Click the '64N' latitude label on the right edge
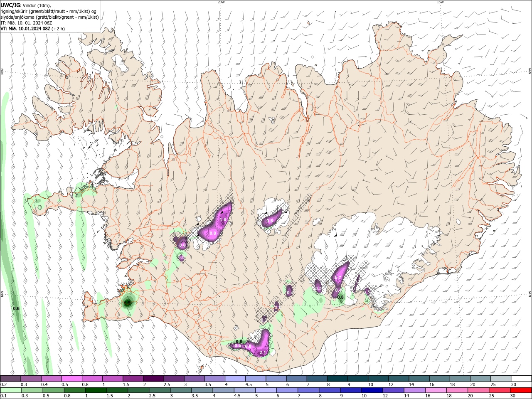The width and height of the screenshot is (532, 399). [530, 294]
